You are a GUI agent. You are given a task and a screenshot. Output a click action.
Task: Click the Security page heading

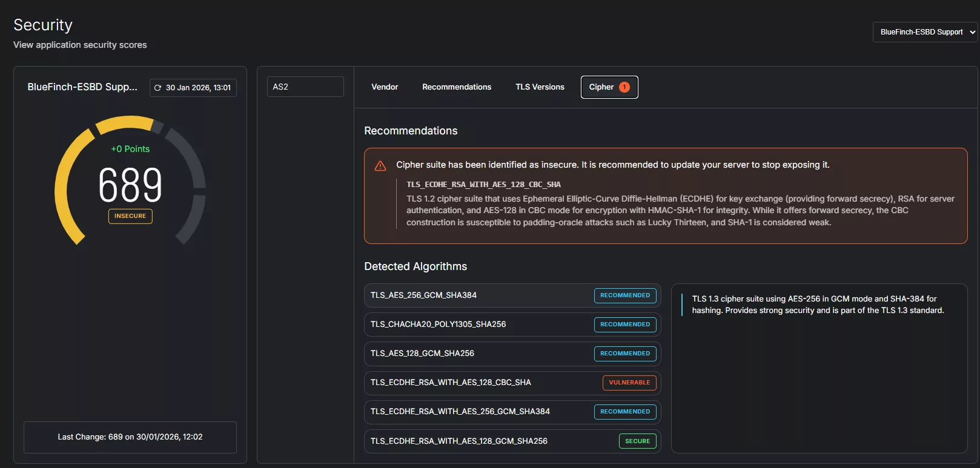(x=43, y=25)
